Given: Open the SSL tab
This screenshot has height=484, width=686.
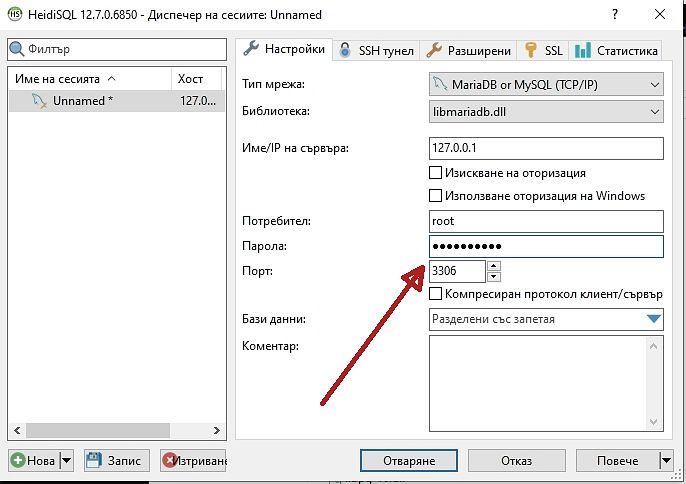Looking at the screenshot, I should (x=543, y=51).
